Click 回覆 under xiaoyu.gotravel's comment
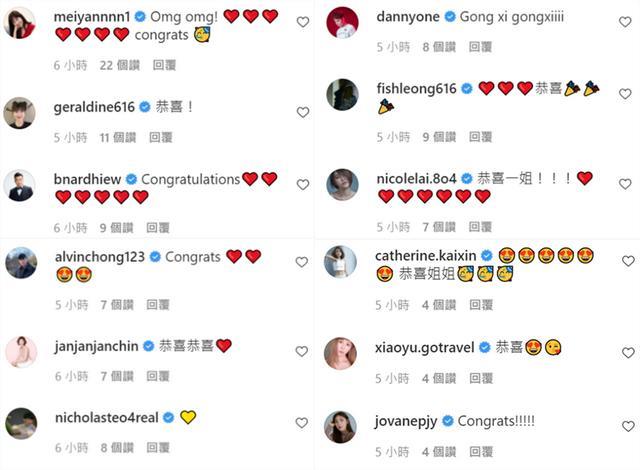The image size is (640, 470). pyautogui.click(x=481, y=379)
